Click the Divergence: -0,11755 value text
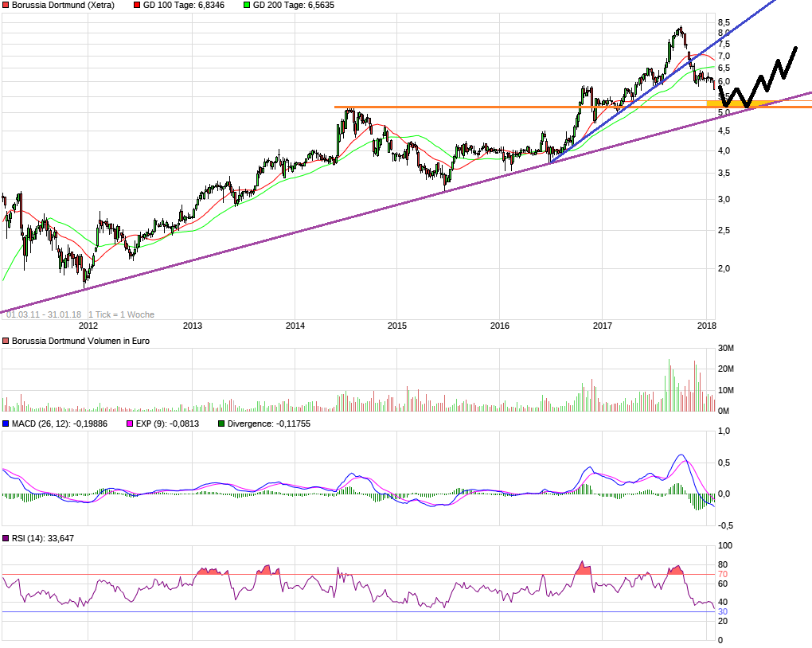 (269, 424)
